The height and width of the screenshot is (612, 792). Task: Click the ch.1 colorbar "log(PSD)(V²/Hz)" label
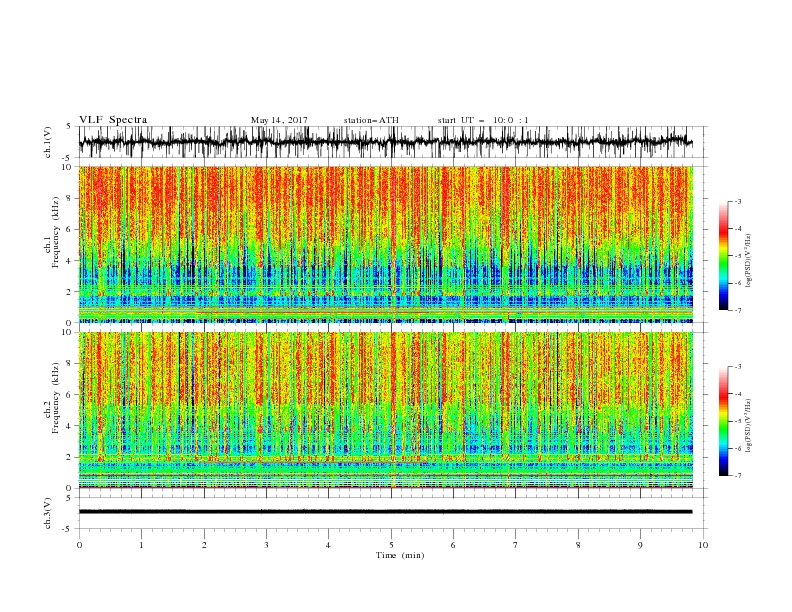point(749,261)
